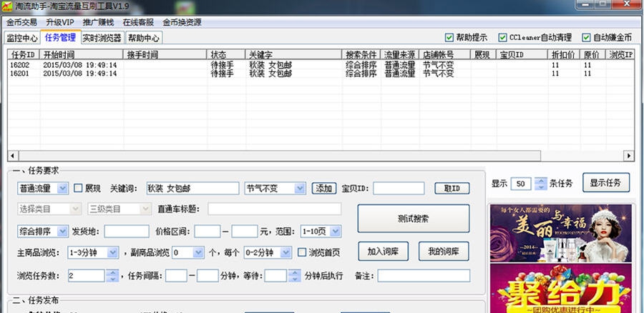
Task: Expand the 1-10页 range dropdown
Action: 335,231
